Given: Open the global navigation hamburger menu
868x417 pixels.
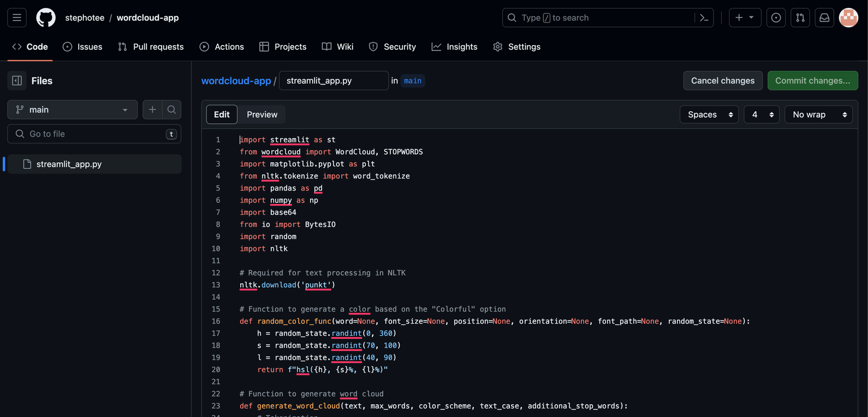Looking at the screenshot, I should click(16, 17).
